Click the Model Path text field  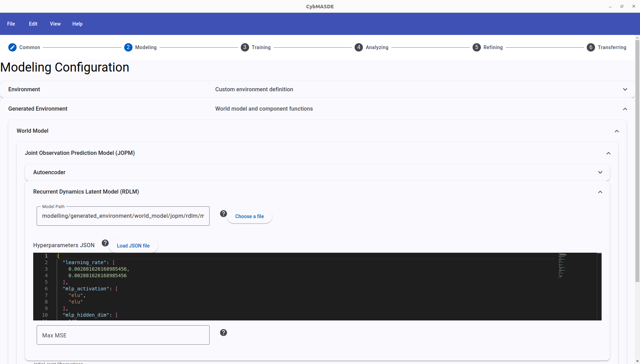(123, 216)
